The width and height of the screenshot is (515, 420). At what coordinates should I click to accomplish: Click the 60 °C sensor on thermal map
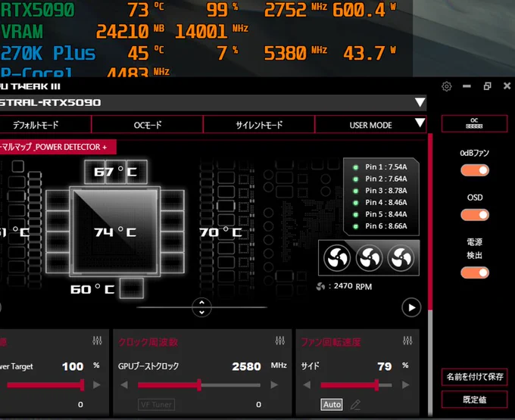click(x=92, y=289)
